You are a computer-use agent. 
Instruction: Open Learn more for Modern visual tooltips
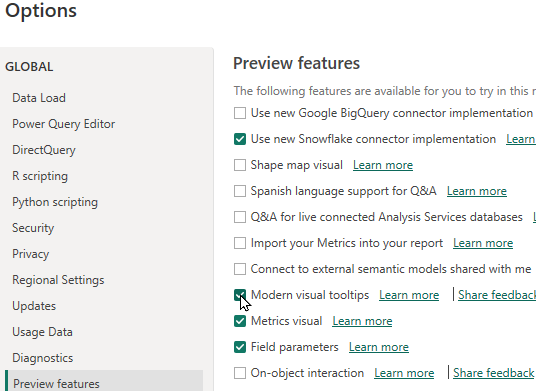pos(409,295)
